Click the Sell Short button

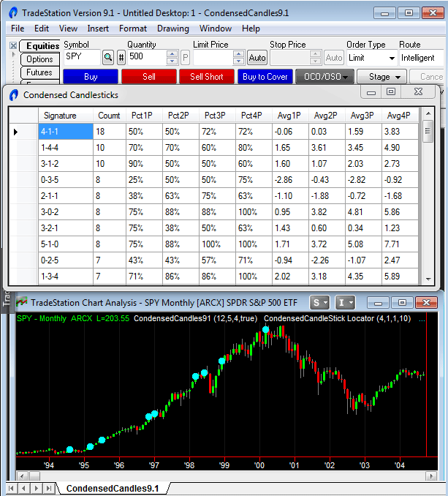tap(207, 77)
